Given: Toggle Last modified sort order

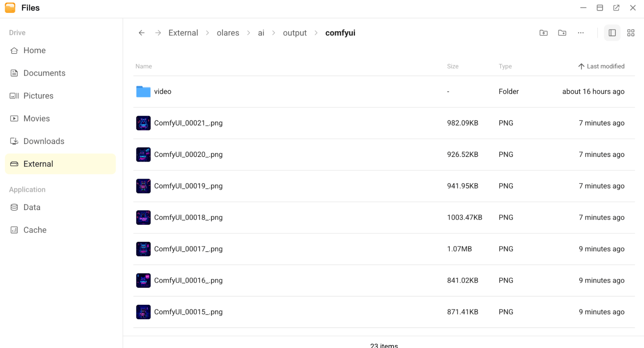Looking at the screenshot, I should [x=601, y=66].
